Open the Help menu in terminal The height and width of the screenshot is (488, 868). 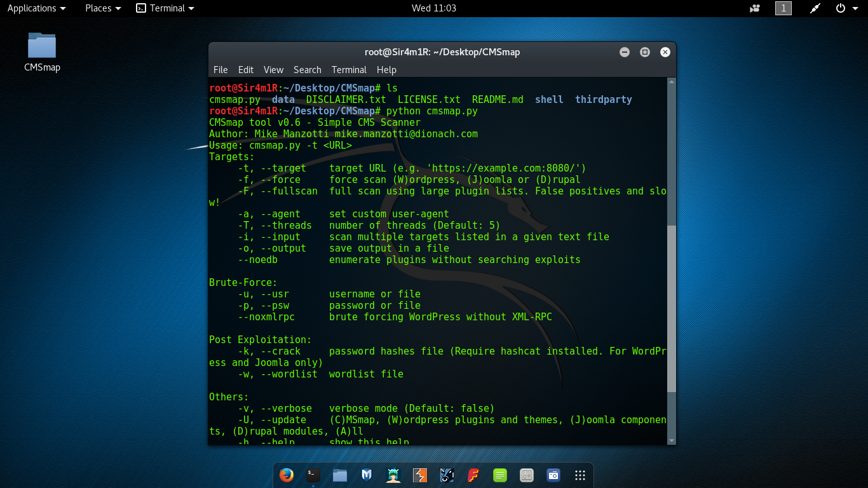click(x=386, y=70)
